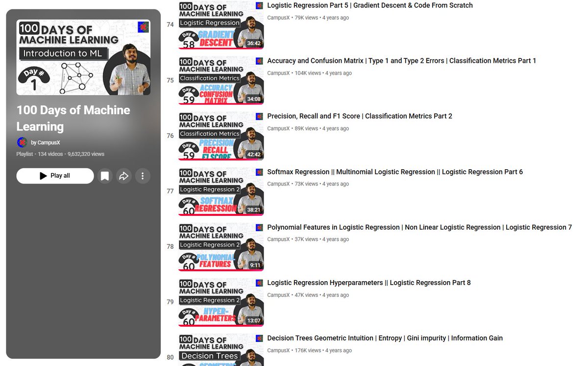Click channel logo icon beside Polynomial Features title

(x=259, y=228)
